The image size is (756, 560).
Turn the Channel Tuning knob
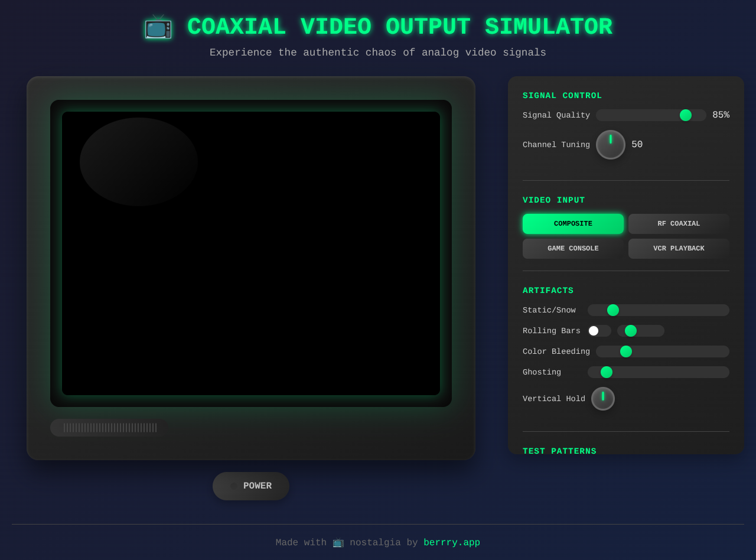pos(610,144)
